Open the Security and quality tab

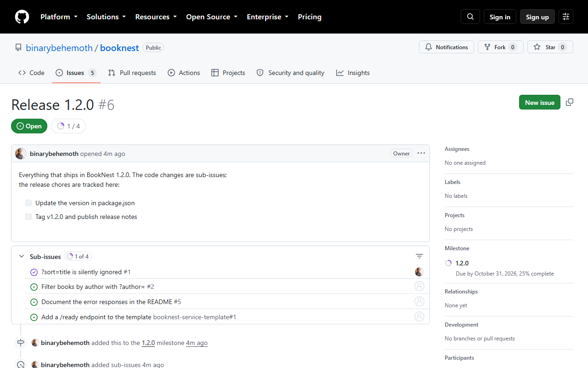(x=290, y=73)
